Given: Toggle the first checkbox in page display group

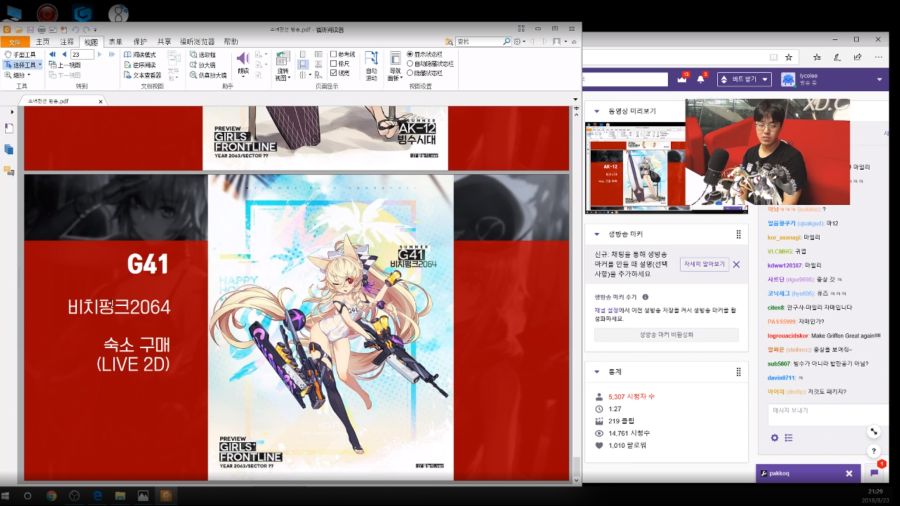Looking at the screenshot, I should [333, 54].
